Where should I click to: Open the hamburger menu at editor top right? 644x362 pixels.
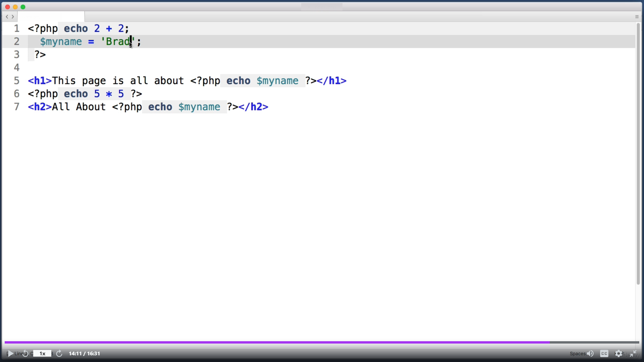(x=637, y=16)
